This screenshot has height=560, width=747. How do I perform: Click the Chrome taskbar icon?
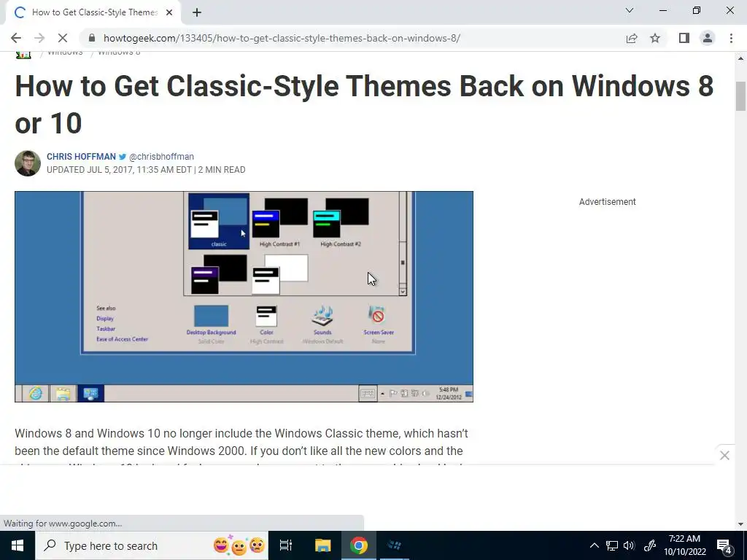pos(359,545)
